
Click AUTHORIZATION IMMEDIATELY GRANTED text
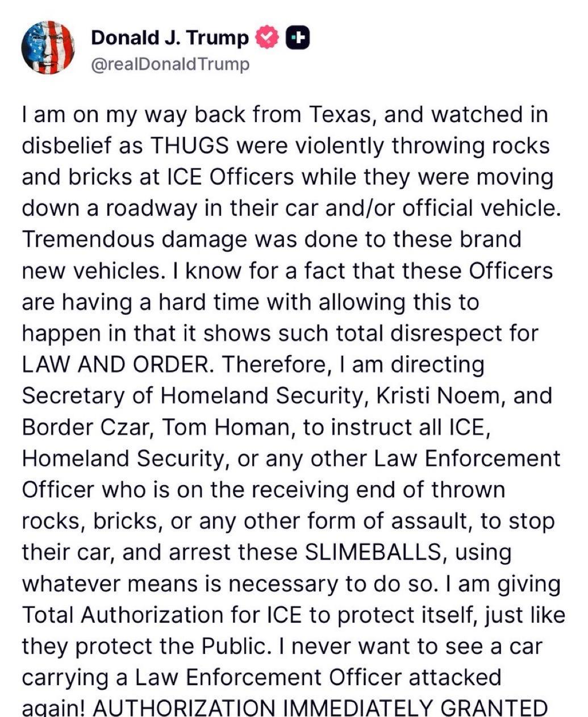click(x=320, y=708)
